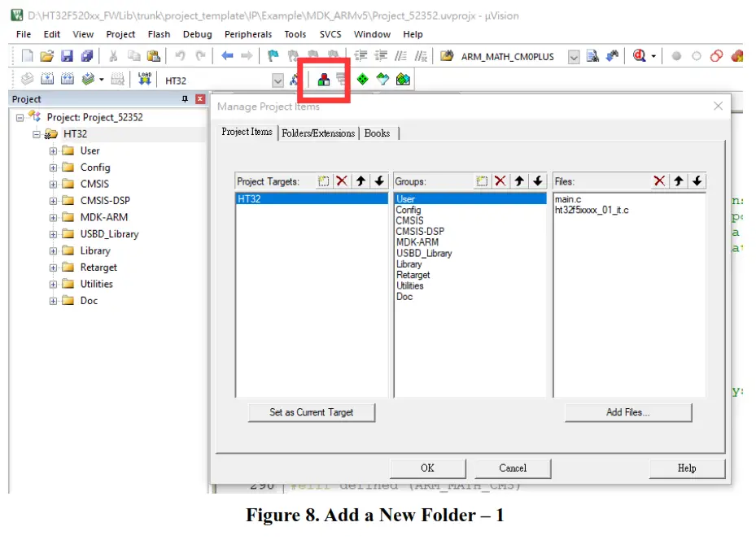Expand the Doc folder in Project tree
Screen dimensions: 756x544
[x=53, y=301]
